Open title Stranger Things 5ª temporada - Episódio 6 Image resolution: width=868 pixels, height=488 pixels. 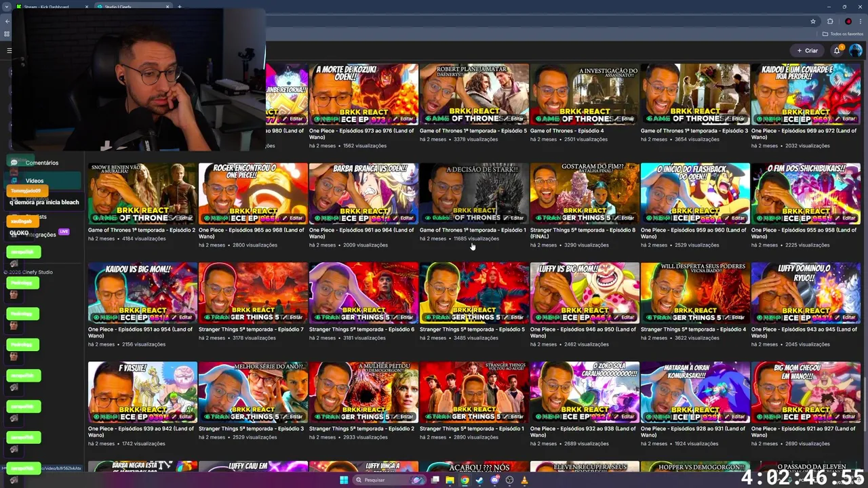pyautogui.click(x=361, y=329)
